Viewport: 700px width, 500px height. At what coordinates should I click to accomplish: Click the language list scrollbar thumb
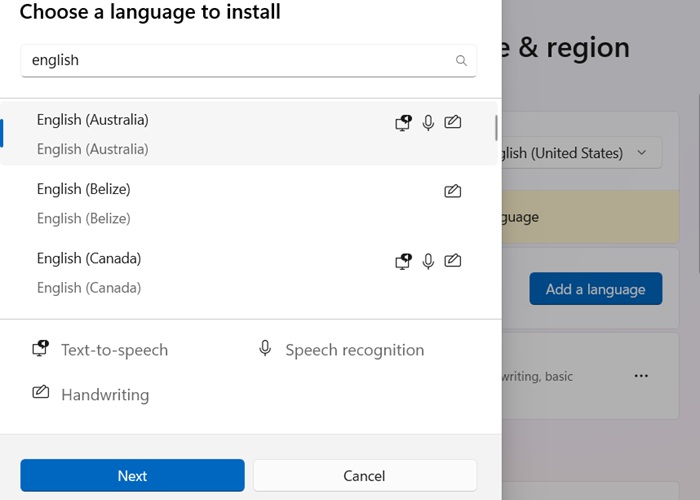tap(496, 128)
